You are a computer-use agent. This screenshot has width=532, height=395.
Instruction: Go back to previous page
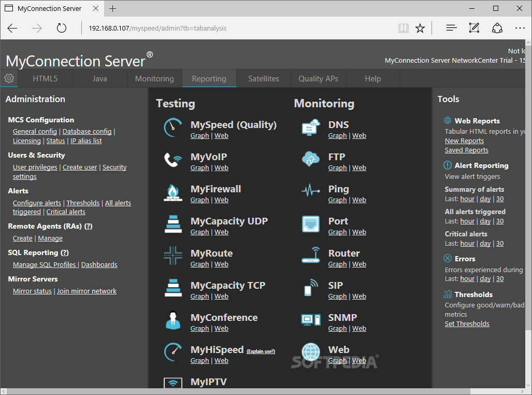coord(12,28)
